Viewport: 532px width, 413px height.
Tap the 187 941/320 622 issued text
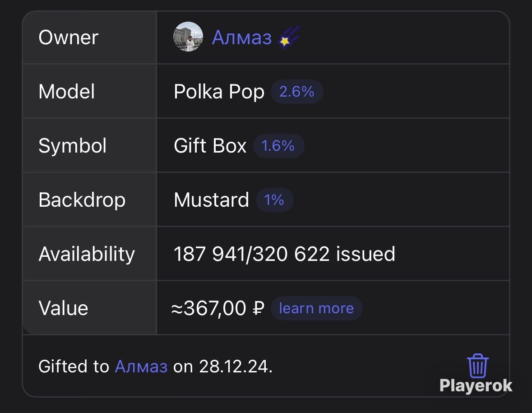284,254
